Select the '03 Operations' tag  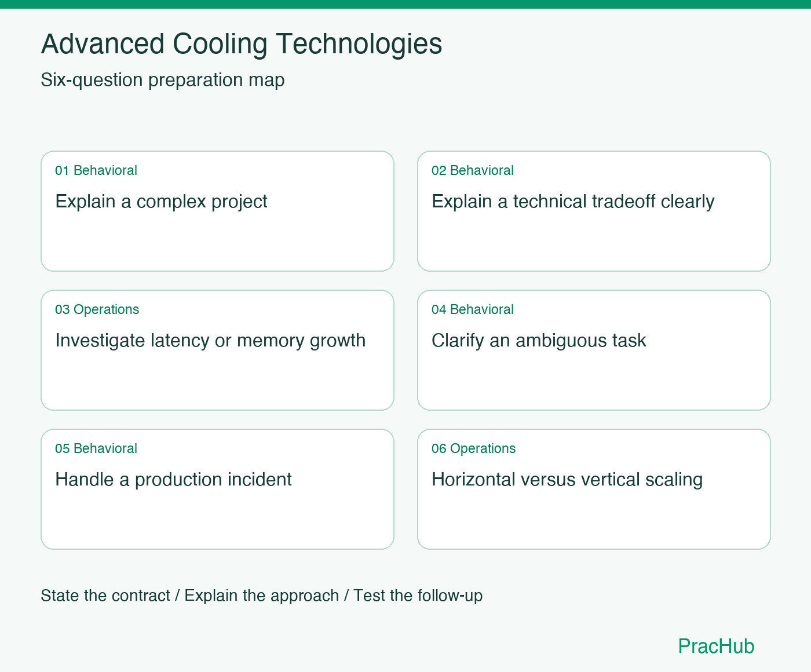tap(97, 309)
